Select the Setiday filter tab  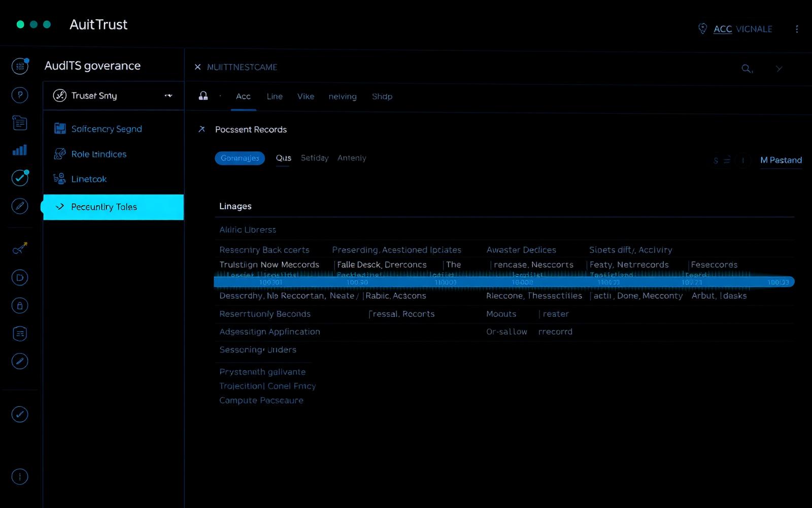click(x=315, y=158)
